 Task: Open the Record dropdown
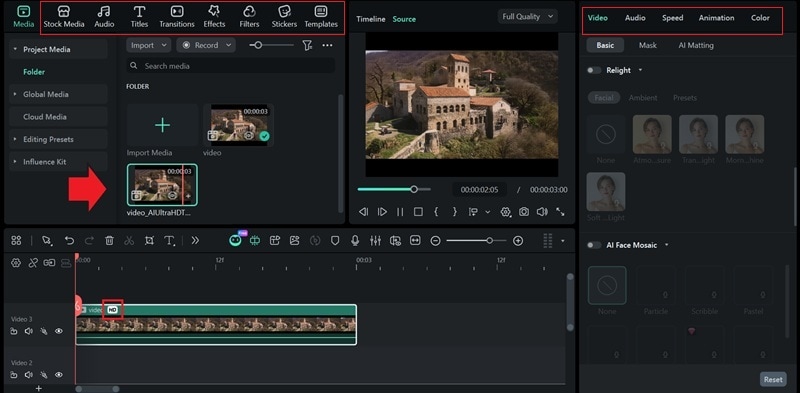click(206, 45)
